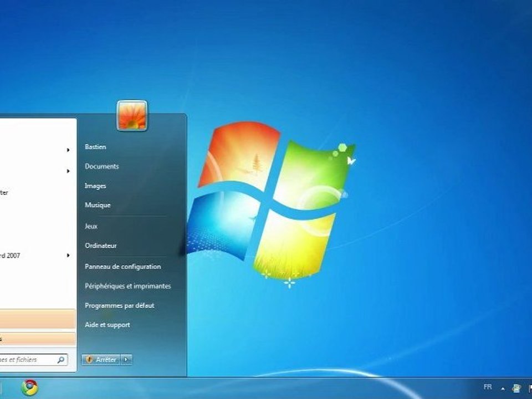Open Jeux in the Start menu
The image size is (532, 399).
91,226
